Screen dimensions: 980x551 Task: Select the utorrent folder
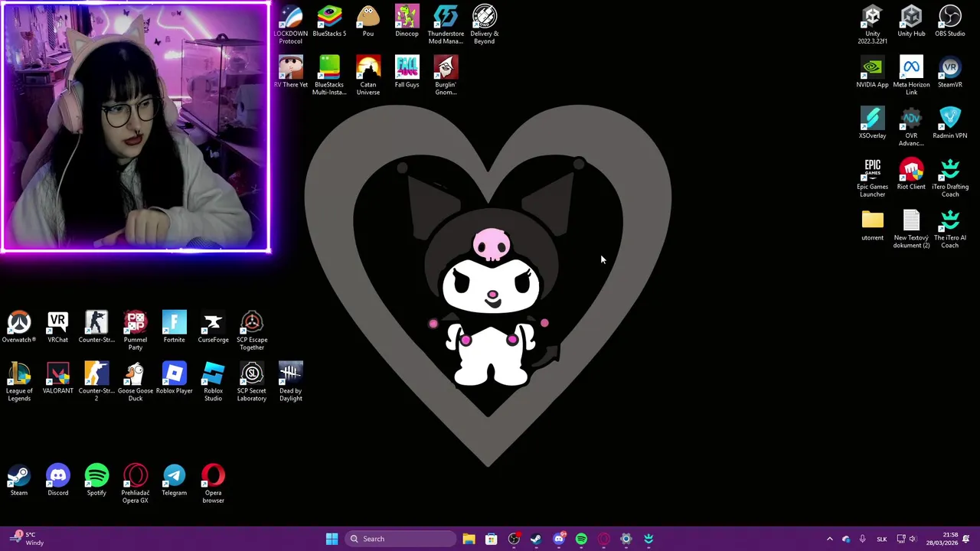click(873, 226)
